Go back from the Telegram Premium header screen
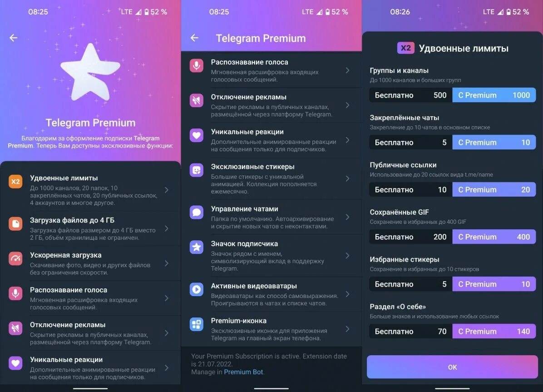The width and height of the screenshot is (543, 392). [195, 38]
